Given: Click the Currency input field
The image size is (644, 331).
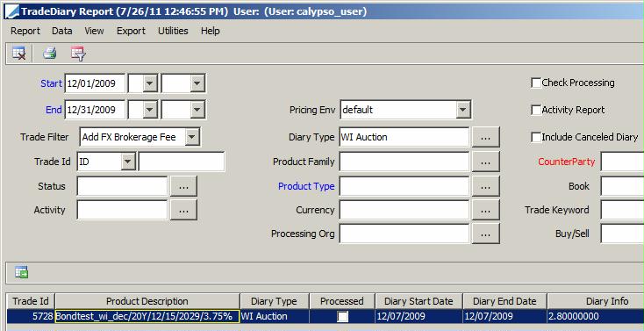Looking at the screenshot, I should (x=404, y=210).
